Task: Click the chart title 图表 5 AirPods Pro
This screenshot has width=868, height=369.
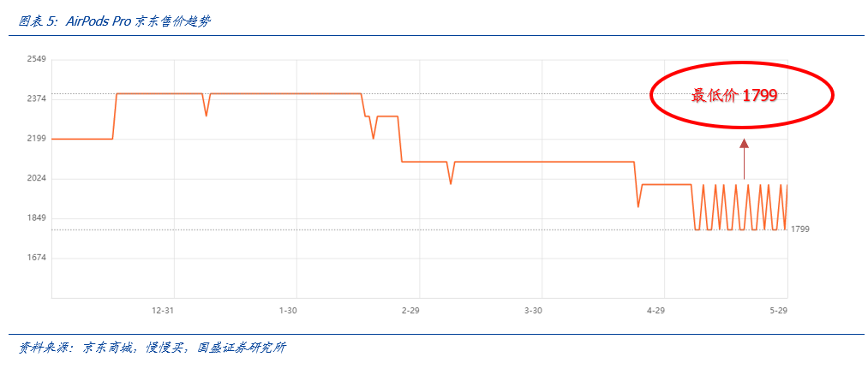Action: 114,21
